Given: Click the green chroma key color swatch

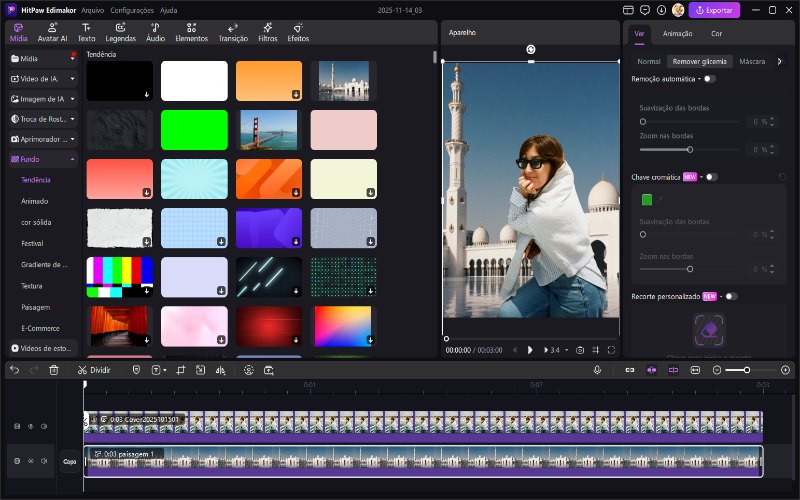Looking at the screenshot, I should tap(646, 199).
